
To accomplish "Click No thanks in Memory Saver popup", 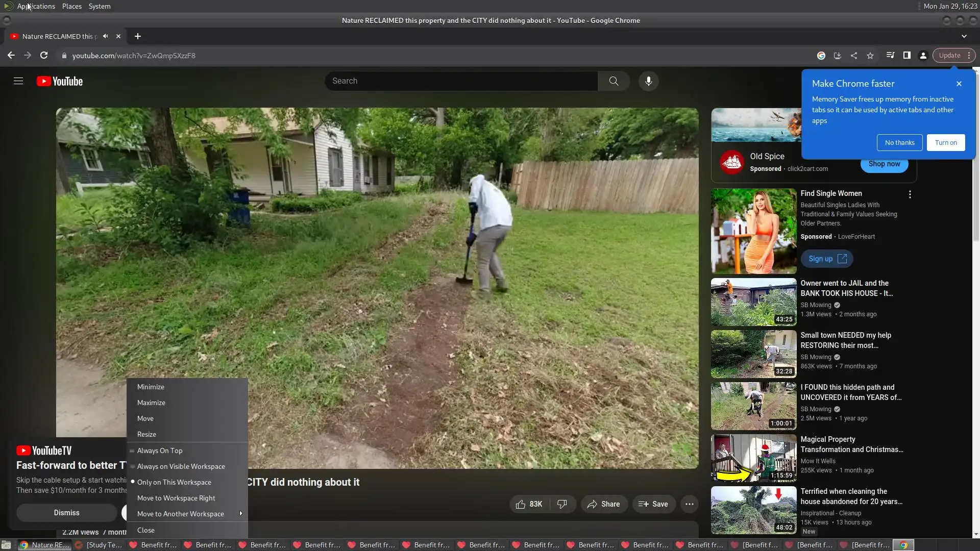I will (x=899, y=143).
